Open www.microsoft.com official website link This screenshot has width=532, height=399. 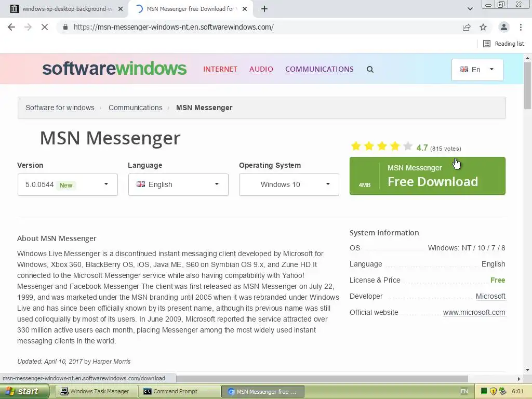(x=474, y=312)
